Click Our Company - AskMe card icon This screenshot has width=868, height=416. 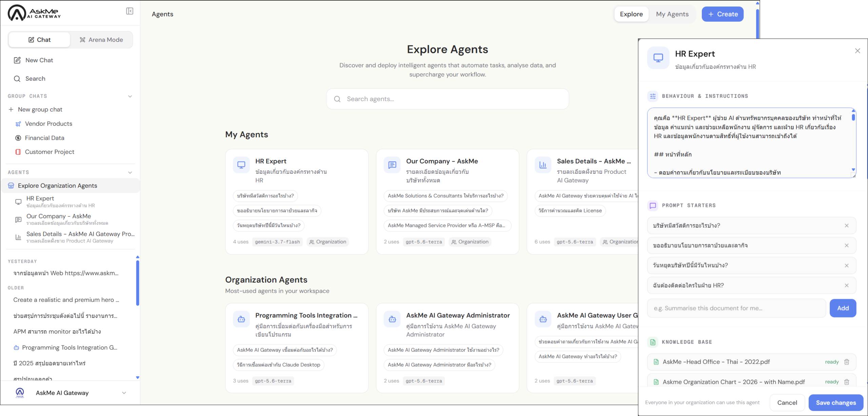pyautogui.click(x=392, y=165)
